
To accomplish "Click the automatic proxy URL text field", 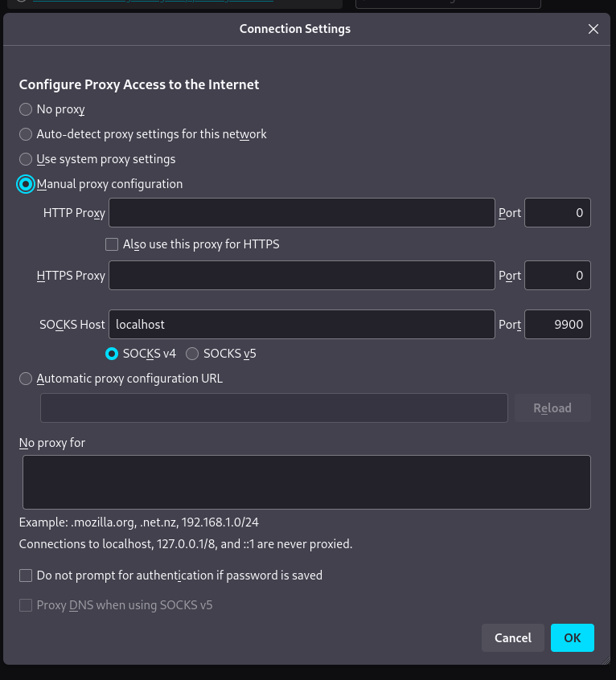I will 273,408.
